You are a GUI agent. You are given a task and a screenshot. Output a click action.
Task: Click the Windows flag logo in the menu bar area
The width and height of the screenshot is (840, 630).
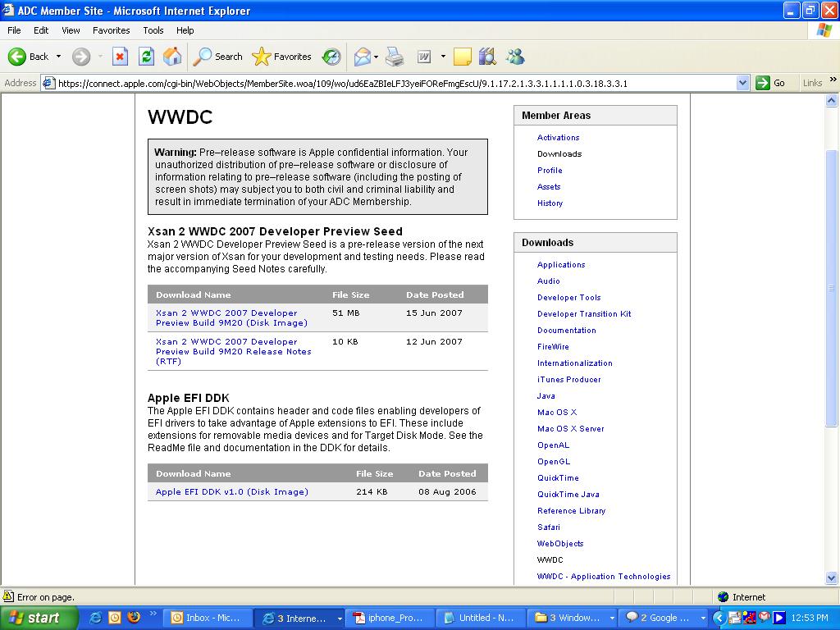(824, 30)
